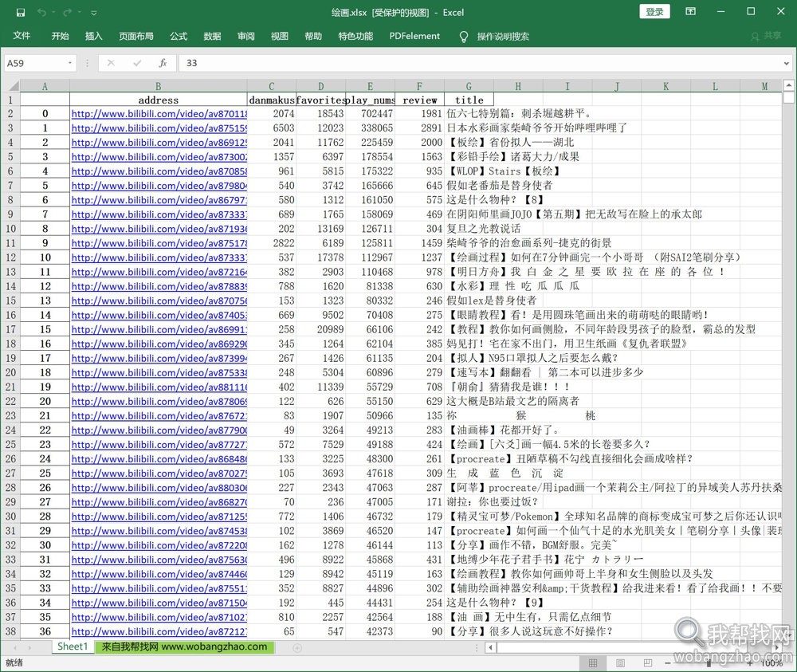
Task: Click the formula bar confirm checkmark icon
Action: (x=137, y=63)
